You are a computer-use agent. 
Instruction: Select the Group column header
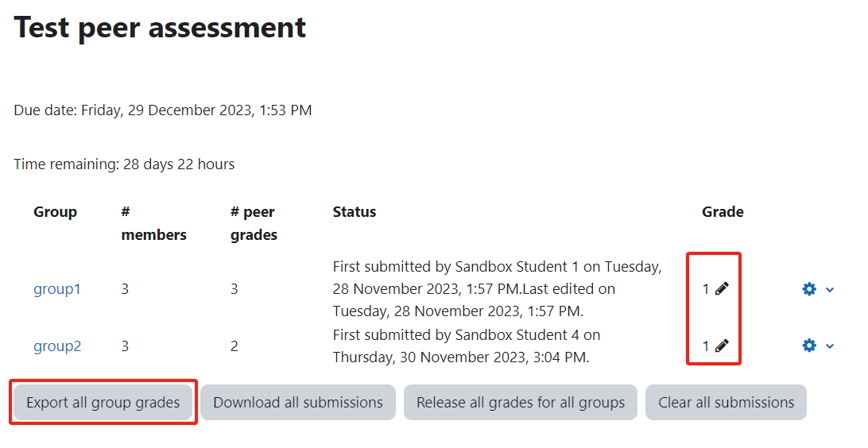tap(55, 212)
